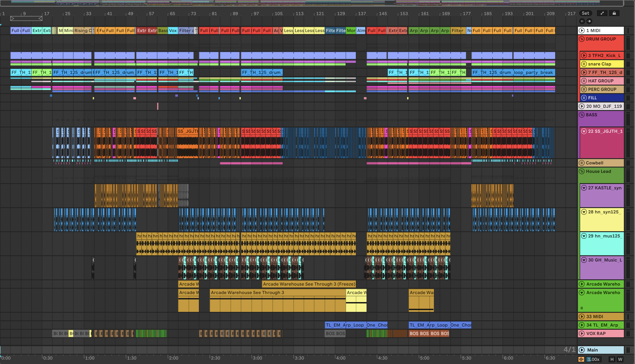Jump to previous locator arrow

tap(582, 21)
